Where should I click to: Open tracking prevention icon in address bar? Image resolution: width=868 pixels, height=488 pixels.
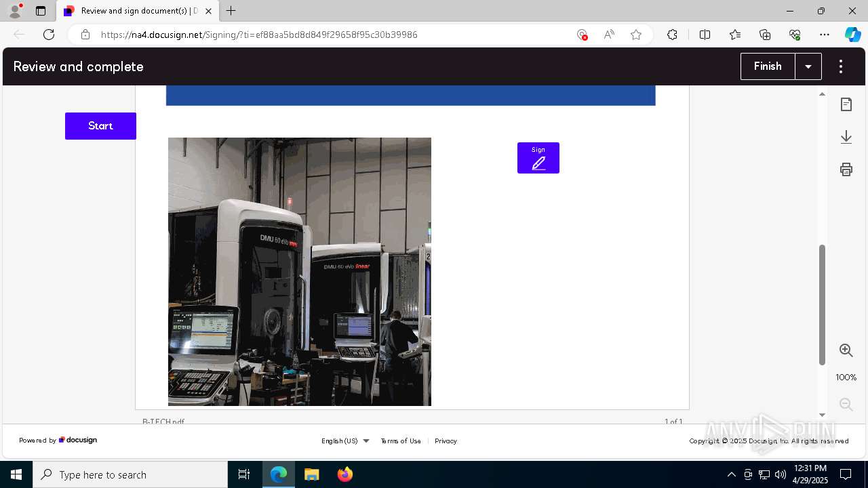coord(582,35)
